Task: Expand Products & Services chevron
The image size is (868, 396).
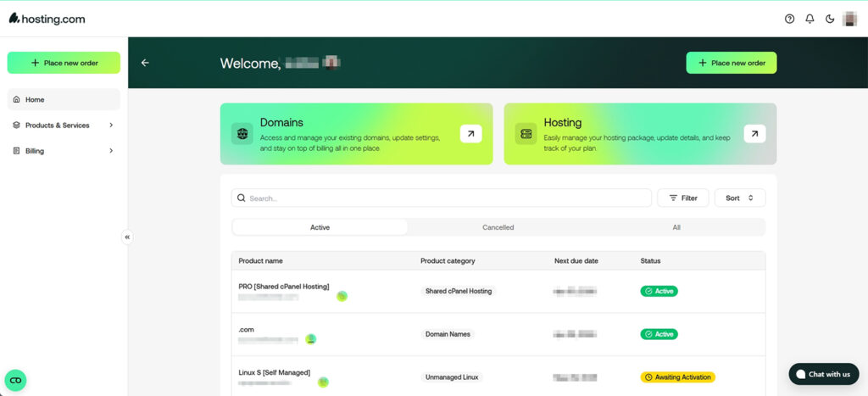Action: (x=111, y=125)
